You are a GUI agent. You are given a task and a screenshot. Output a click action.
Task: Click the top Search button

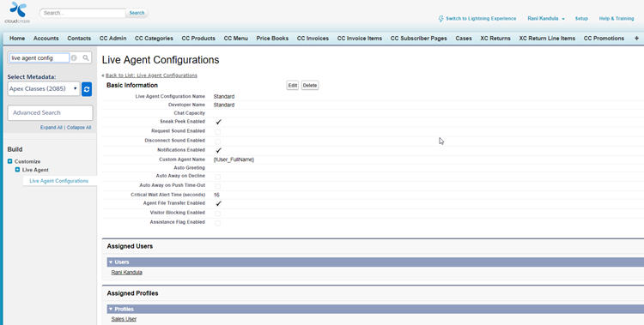point(137,13)
